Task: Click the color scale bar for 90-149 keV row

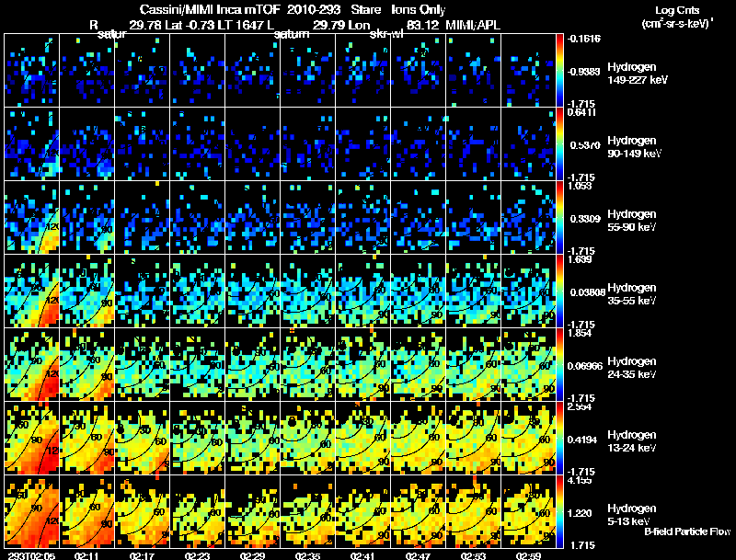Action: click(559, 143)
